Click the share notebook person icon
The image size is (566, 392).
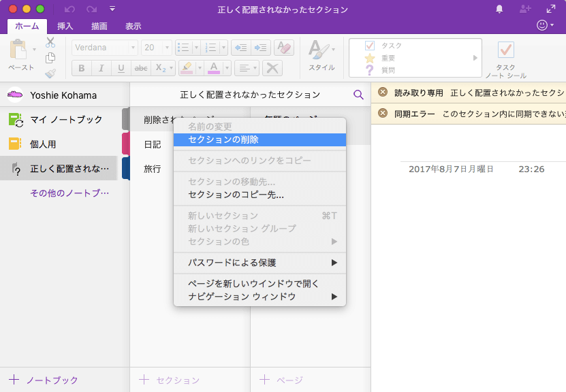coord(524,10)
